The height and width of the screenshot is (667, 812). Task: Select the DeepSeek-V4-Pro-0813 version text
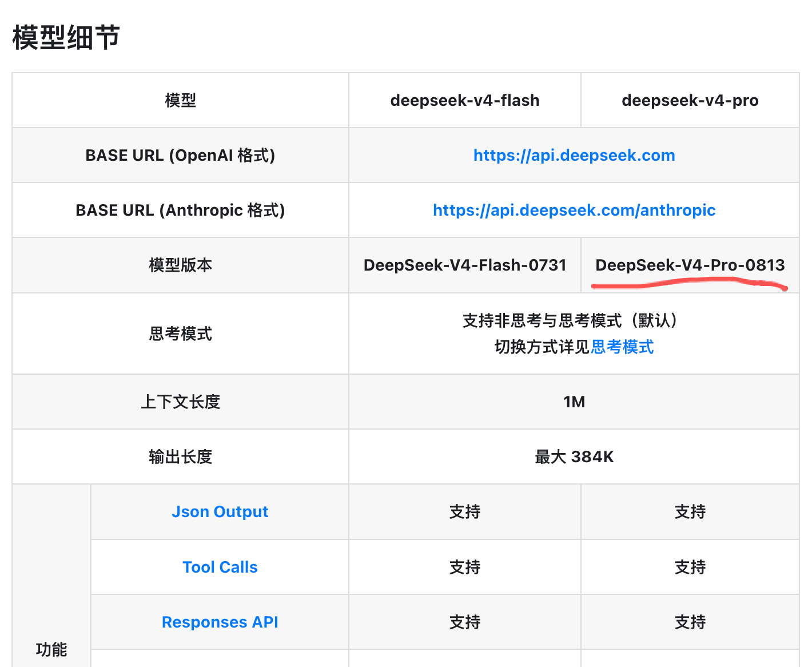click(x=690, y=265)
